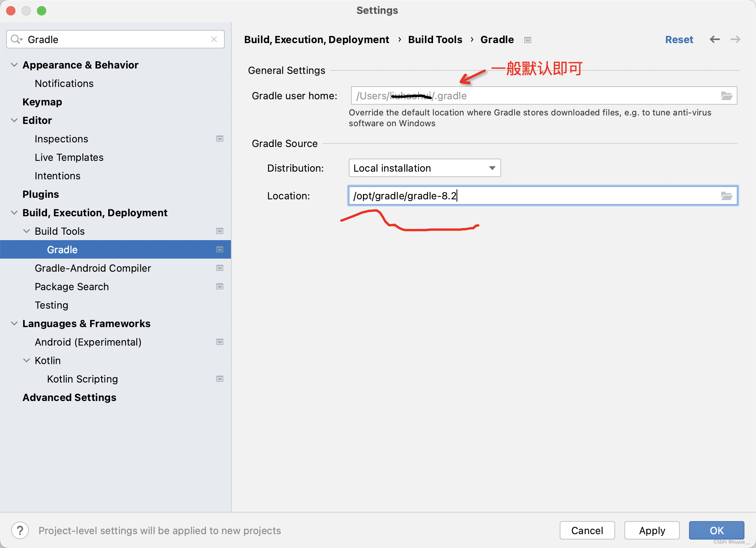Click Build, Execution, Deployment breadcrumb
Viewport: 756px width, 548px height.
316,40
